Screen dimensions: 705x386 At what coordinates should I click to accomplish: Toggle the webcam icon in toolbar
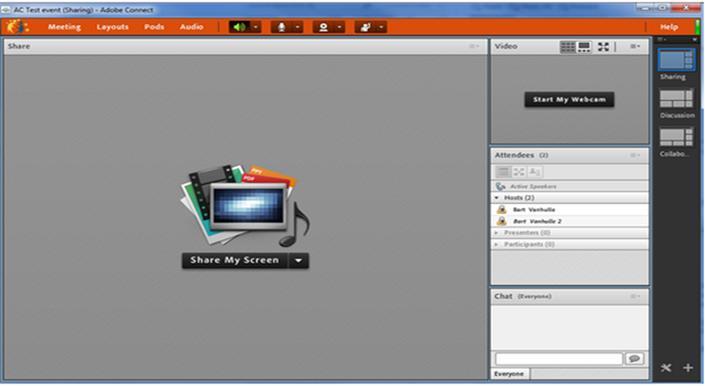[x=323, y=27]
